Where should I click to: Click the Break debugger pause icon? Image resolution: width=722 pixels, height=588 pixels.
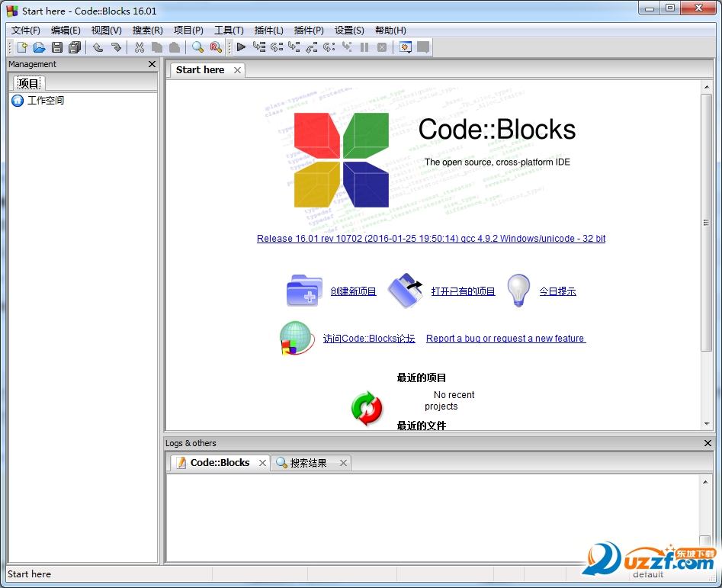(364, 47)
